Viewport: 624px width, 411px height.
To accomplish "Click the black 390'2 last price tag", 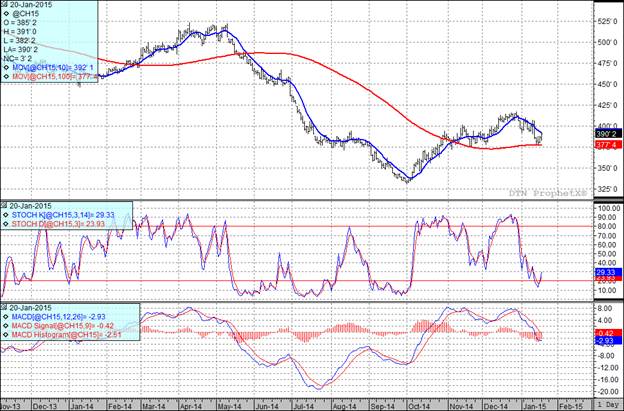I will pyautogui.click(x=608, y=134).
